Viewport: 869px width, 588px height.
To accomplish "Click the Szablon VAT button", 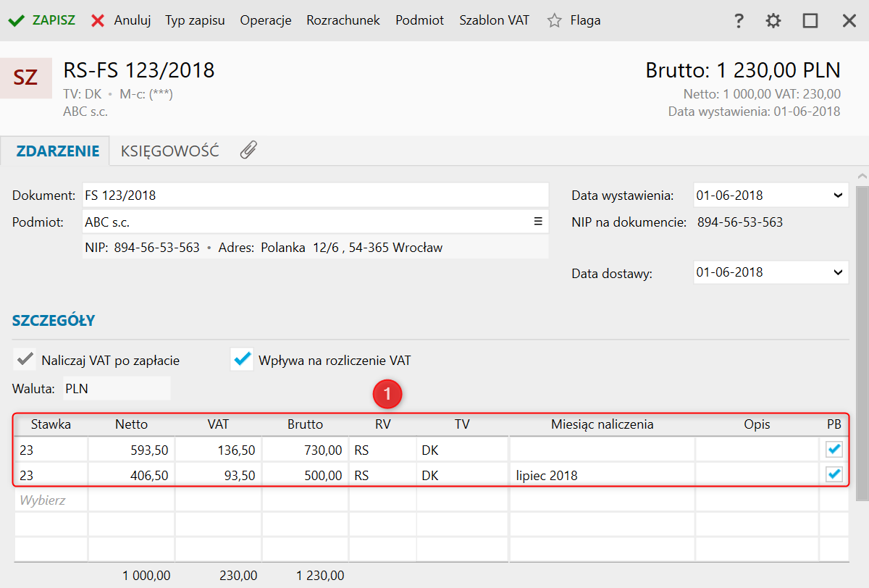I will point(494,20).
